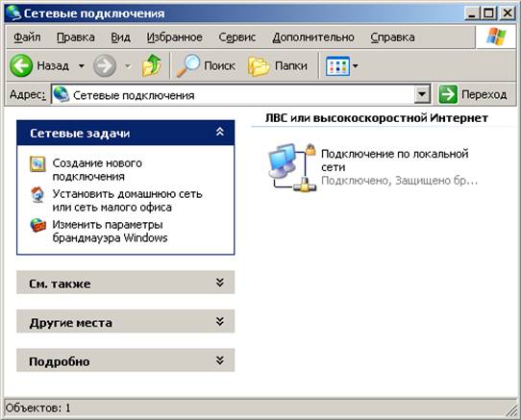Collapse the Сетевые задачи panel
This screenshot has height=420, width=521.
click(220, 133)
